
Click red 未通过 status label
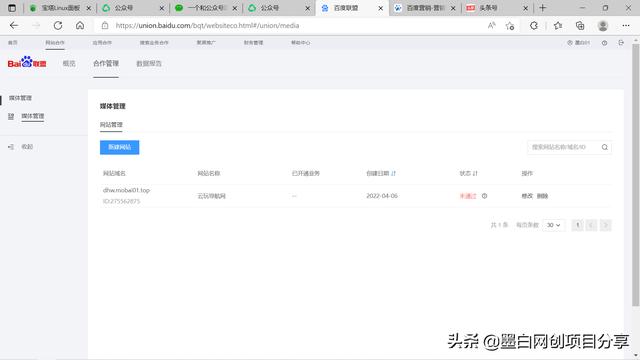point(468,196)
